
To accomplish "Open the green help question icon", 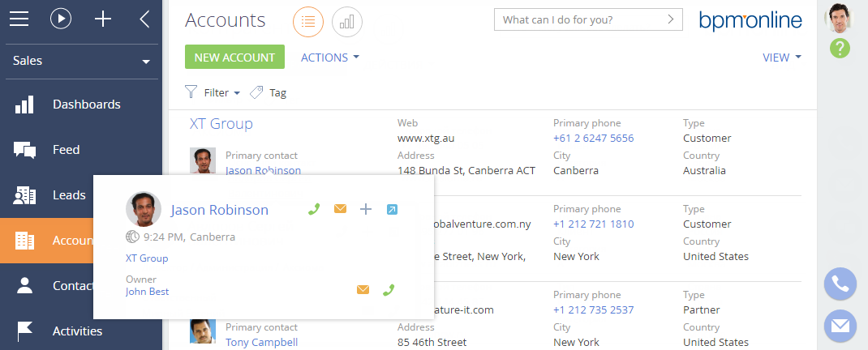I will [840, 49].
